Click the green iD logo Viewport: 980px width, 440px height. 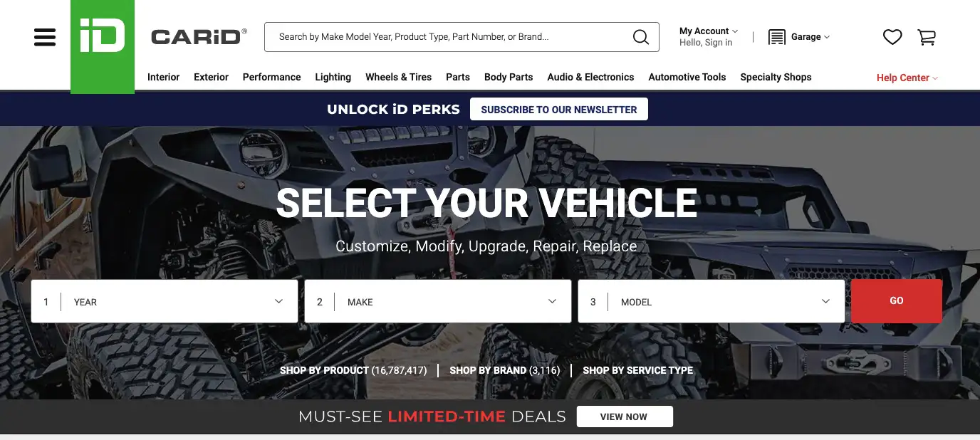click(103, 47)
